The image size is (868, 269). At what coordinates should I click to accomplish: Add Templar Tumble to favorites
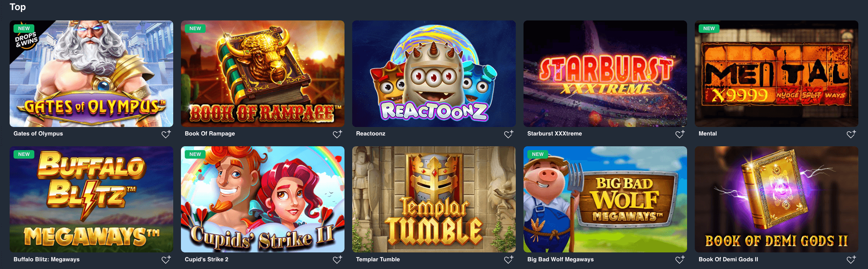pos(508,260)
